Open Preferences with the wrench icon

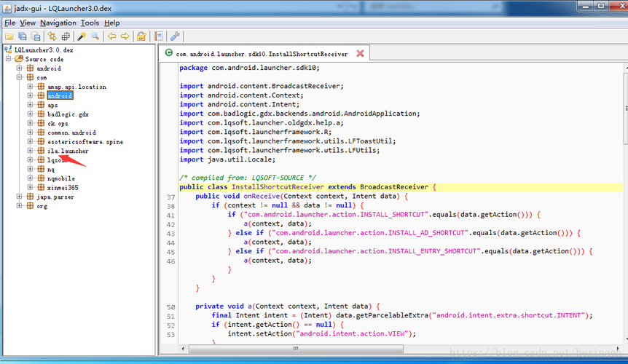[175, 36]
